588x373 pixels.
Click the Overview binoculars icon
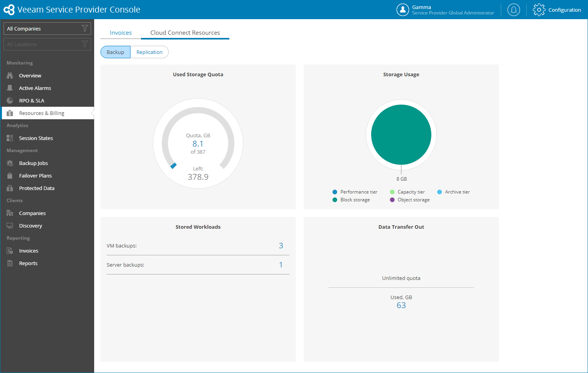pyautogui.click(x=10, y=75)
